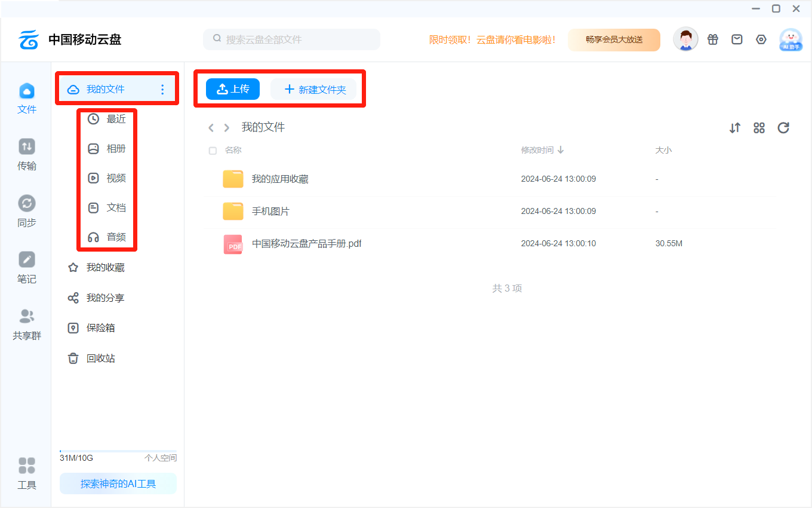Open the 限时领取 movie promotion link
Image resolution: width=812 pixels, height=508 pixels.
coord(492,39)
